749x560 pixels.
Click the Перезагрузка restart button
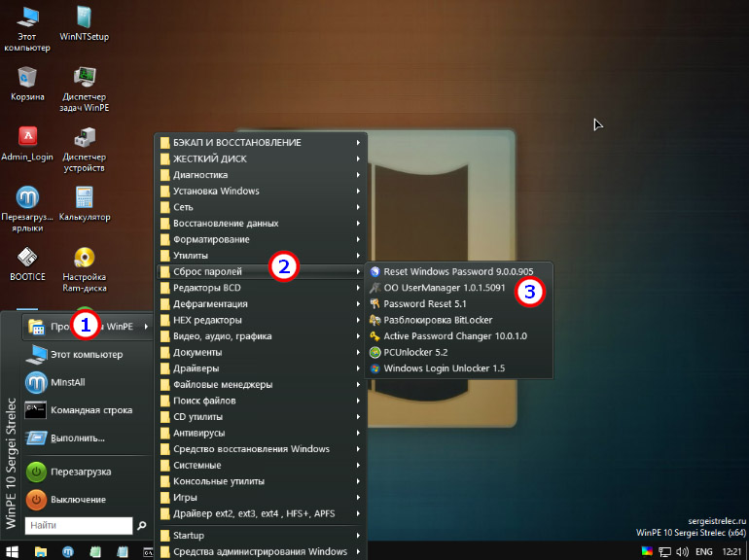(x=88, y=472)
